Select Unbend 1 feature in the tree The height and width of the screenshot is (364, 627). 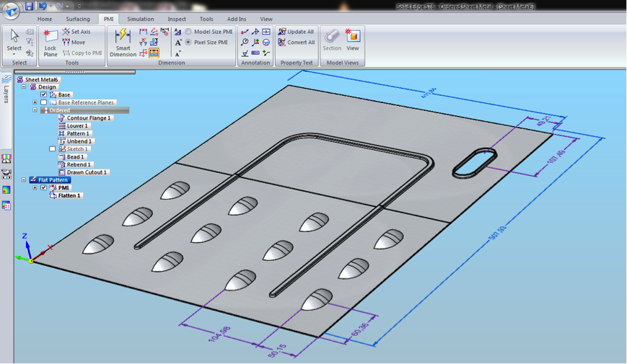pyautogui.click(x=76, y=141)
